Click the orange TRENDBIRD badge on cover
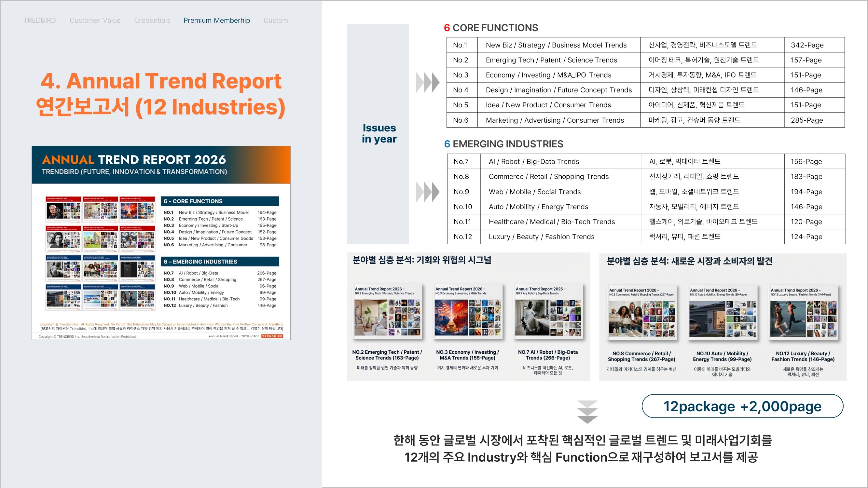868x488 pixels. [x=272, y=336]
